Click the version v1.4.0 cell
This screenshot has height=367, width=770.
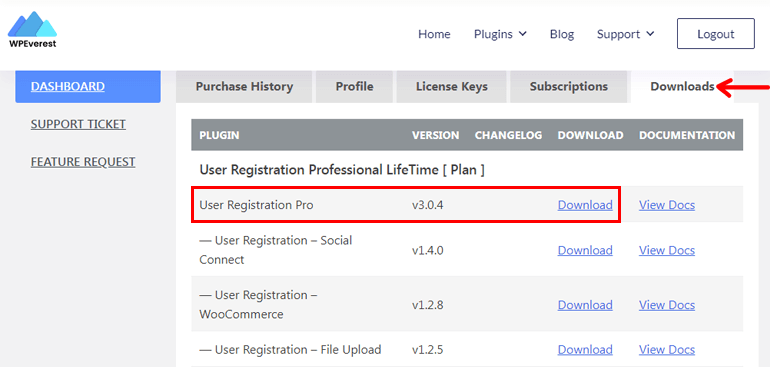coord(428,251)
